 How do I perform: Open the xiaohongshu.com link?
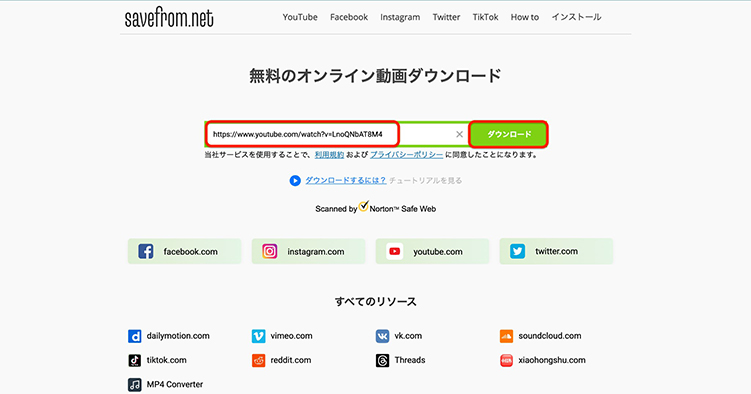[x=552, y=360]
